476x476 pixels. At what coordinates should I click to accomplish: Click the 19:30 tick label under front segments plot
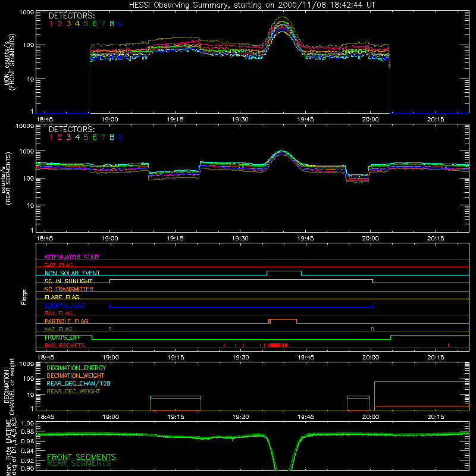[240, 120]
